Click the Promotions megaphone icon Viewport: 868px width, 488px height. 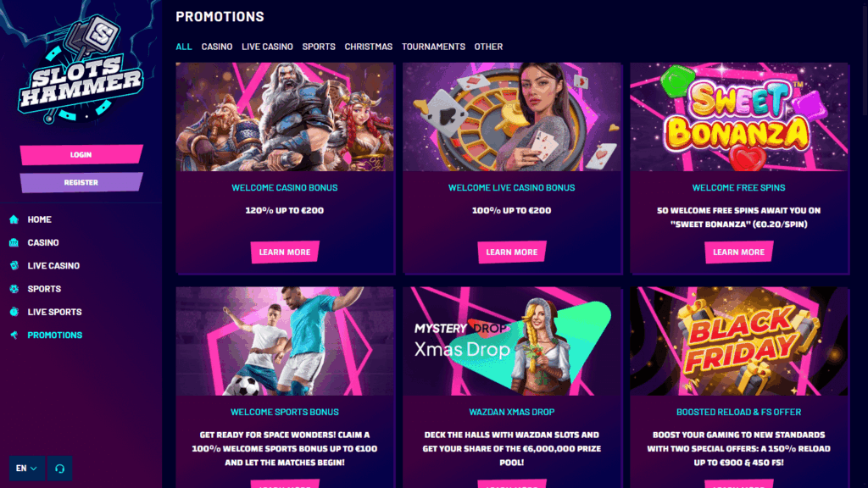point(14,335)
